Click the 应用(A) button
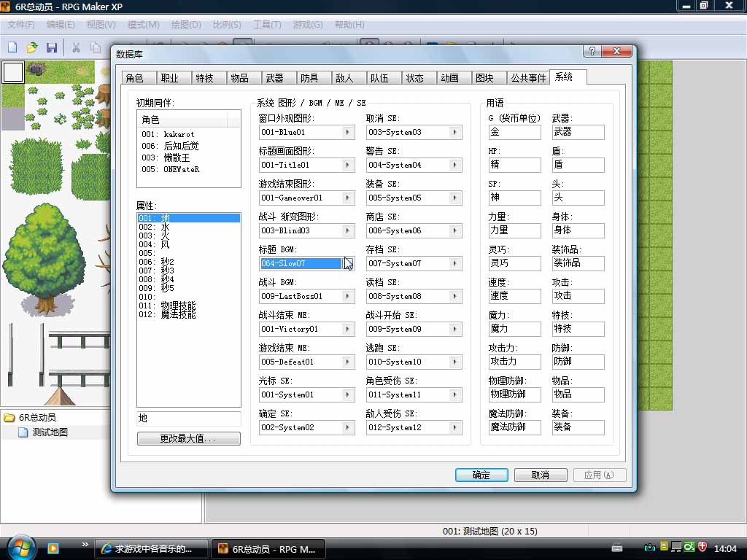Viewport: 747px width, 560px height. 600,475
